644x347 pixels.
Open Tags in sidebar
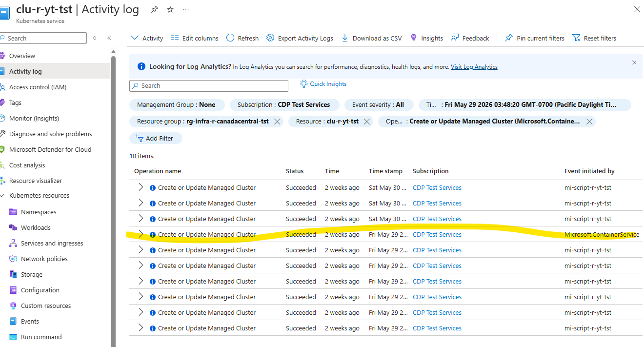tap(15, 102)
